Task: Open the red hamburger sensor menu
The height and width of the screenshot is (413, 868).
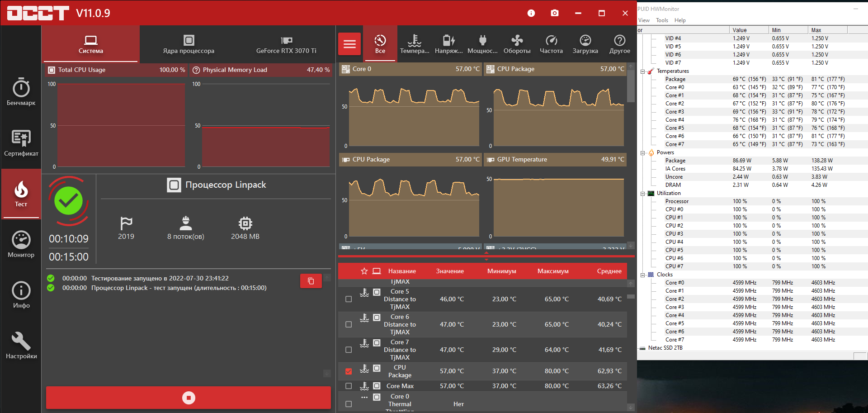Action: point(349,44)
